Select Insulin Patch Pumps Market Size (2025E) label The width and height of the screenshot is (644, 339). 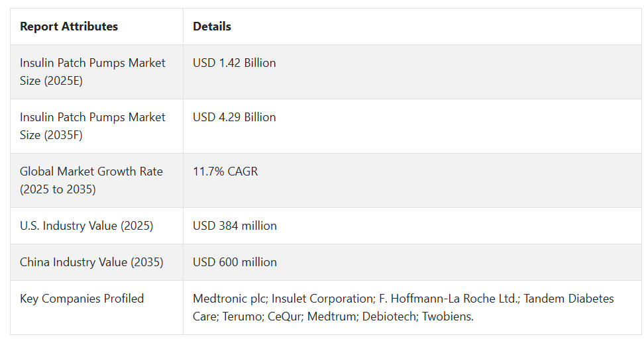point(92,72)
